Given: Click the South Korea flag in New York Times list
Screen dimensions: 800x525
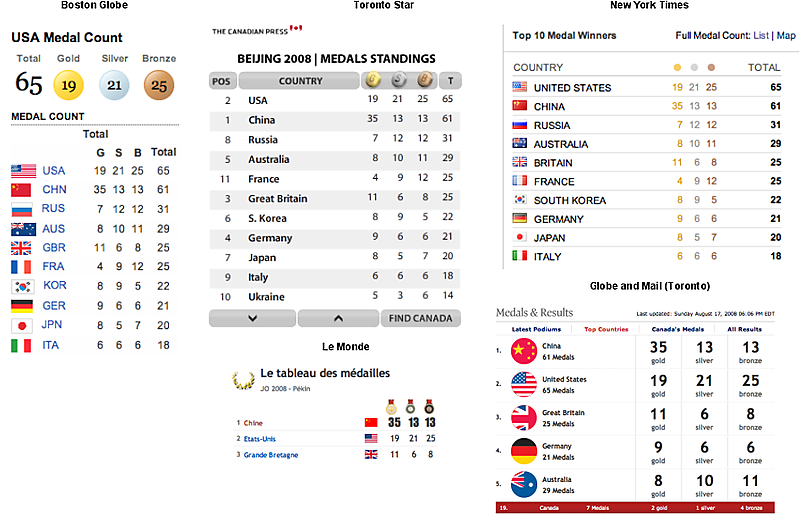Looking at the screenshot, I should click(519, 200).
